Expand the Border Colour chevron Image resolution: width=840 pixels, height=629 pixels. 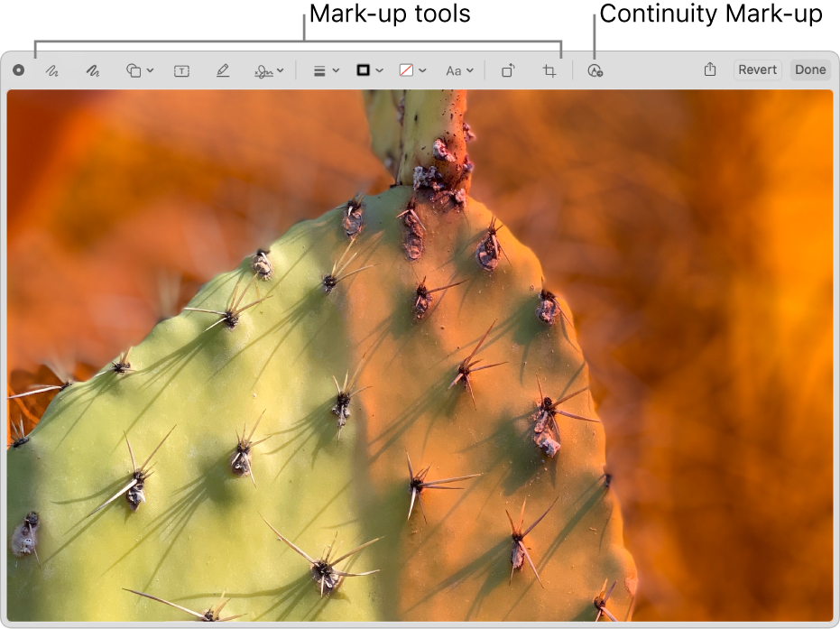click(x=380, y=70)
